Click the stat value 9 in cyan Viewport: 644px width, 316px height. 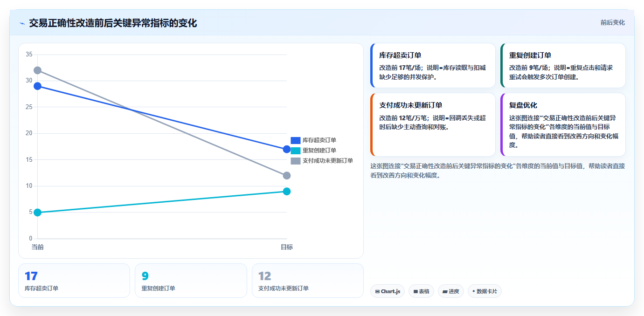click(x=145, y=276)
